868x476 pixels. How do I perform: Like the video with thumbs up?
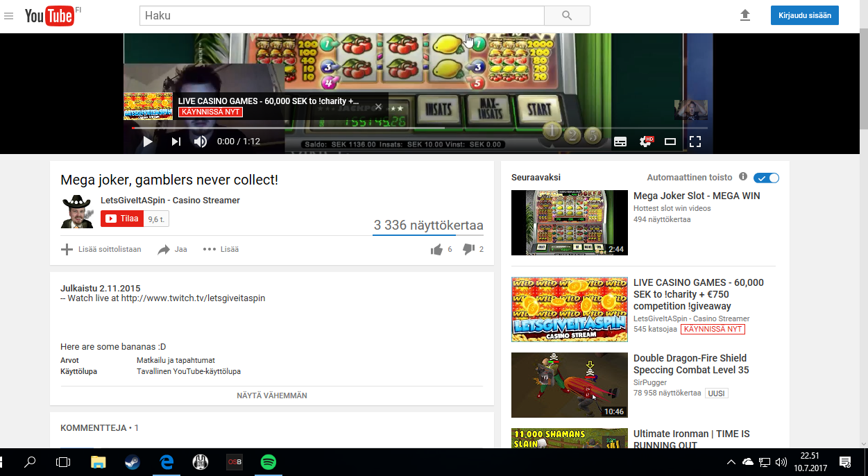coord(436,249)
